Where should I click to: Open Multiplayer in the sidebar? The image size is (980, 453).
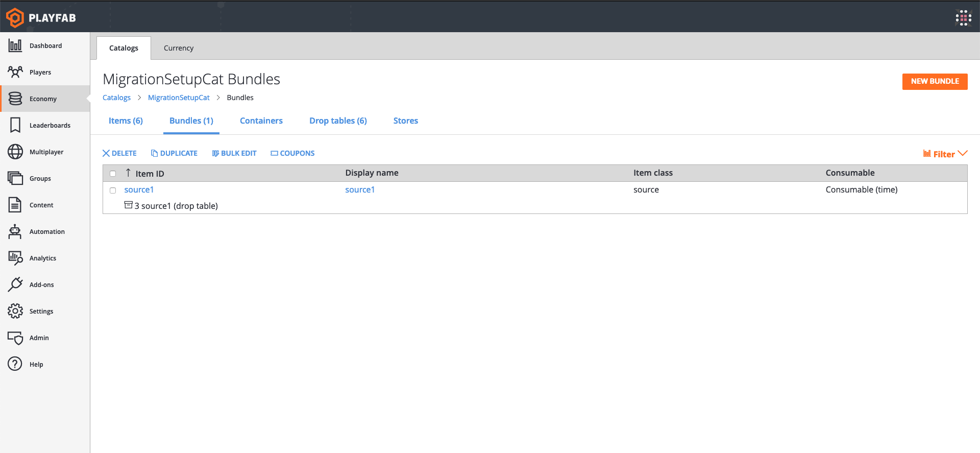[x=45, y=152]
